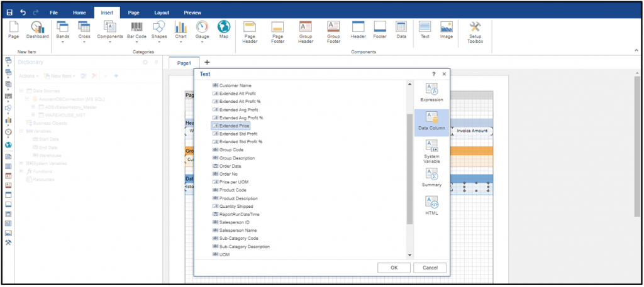
Task: Choose HTML mode in Text dialog
Action: tap(431, 206)
